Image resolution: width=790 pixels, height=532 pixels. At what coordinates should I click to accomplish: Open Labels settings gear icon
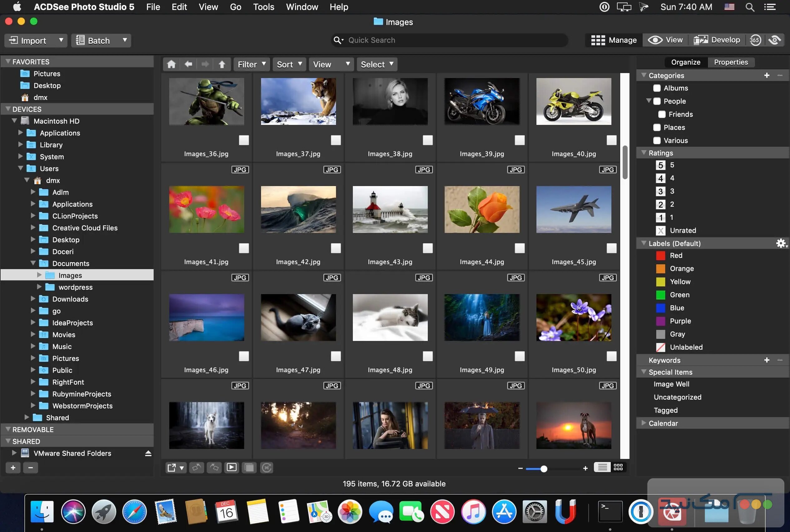point(781,243)
